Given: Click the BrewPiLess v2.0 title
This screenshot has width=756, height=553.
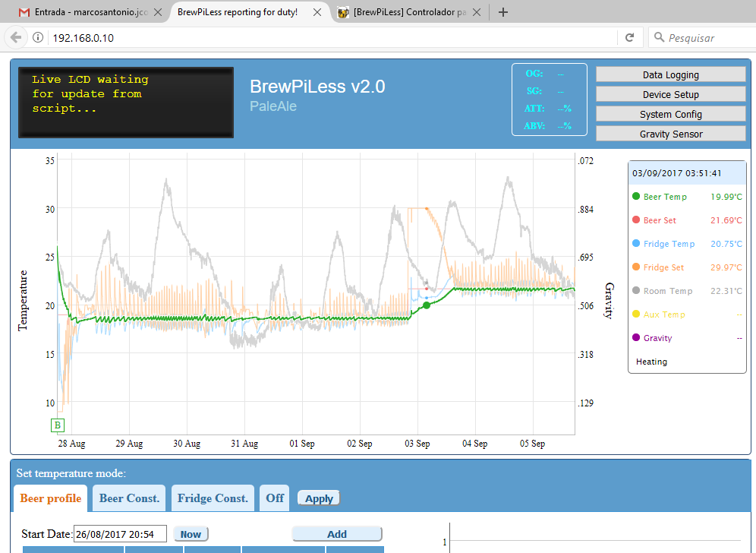Looking at the screenshot, I should [317, 87].
